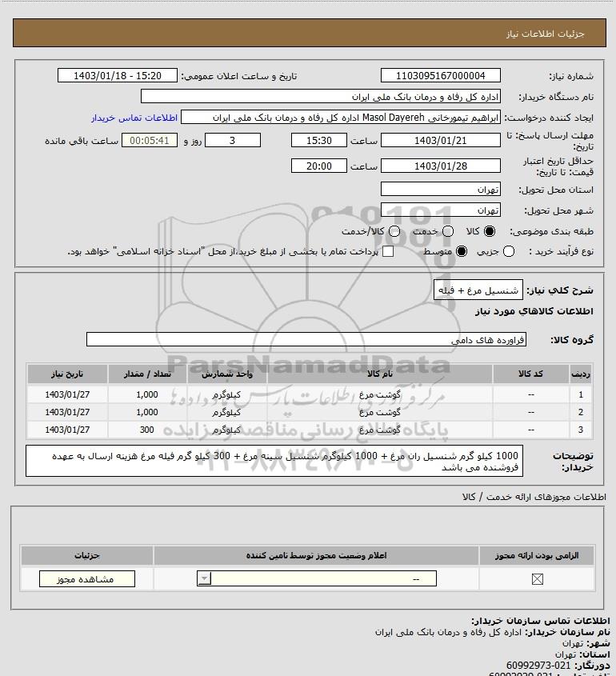Open اطلاعات تماس خریدار link

click(x=134, y=118)
